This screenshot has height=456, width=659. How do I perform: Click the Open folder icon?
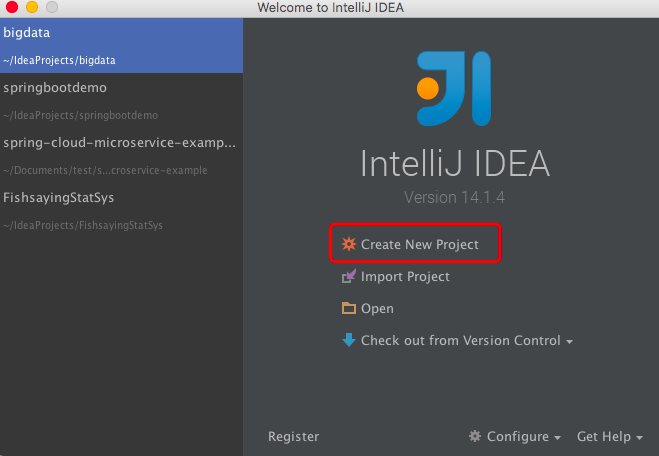348,309
